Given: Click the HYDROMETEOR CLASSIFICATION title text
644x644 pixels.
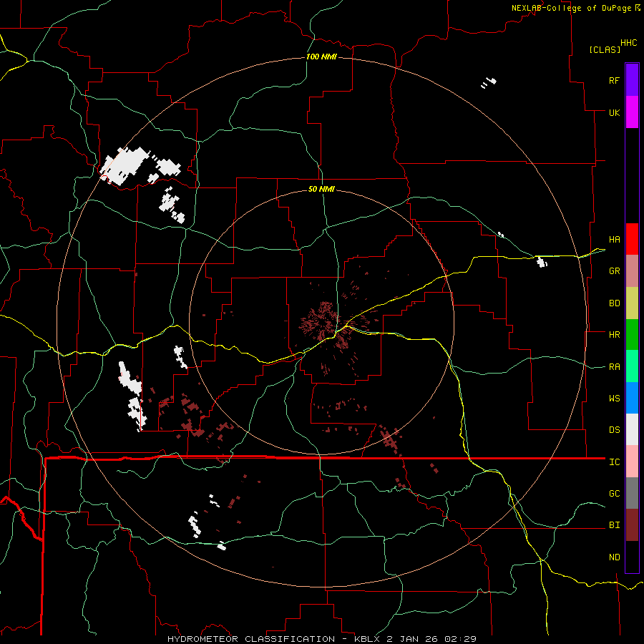Looking at the screenshot, I should pos(251,639).
